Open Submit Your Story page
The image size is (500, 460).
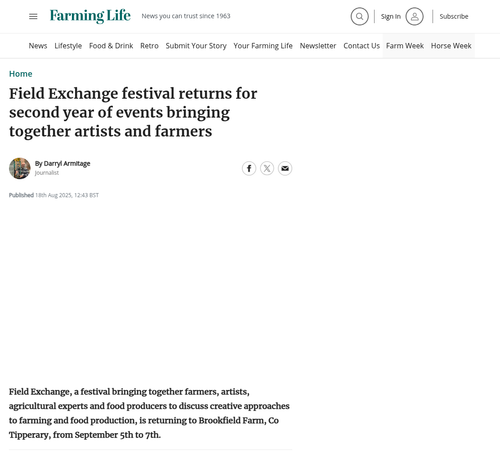[x=196, y=46]
